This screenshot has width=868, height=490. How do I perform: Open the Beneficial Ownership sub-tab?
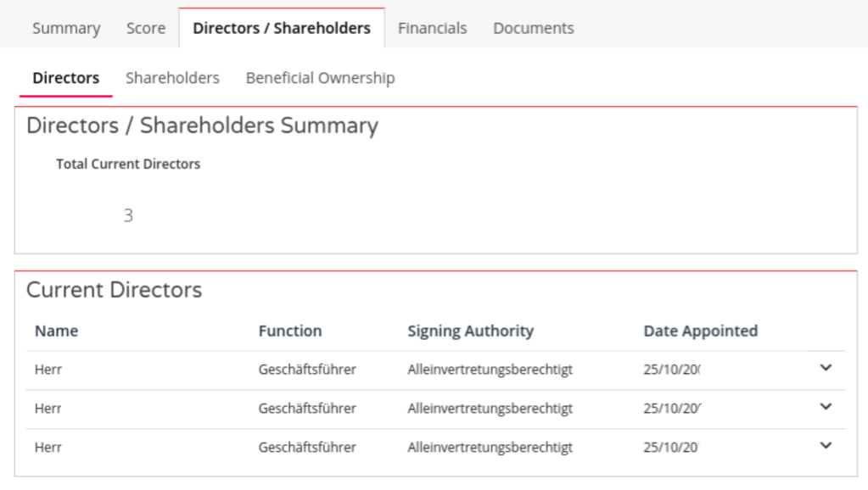pyautogui.click(x=320, y=78)
